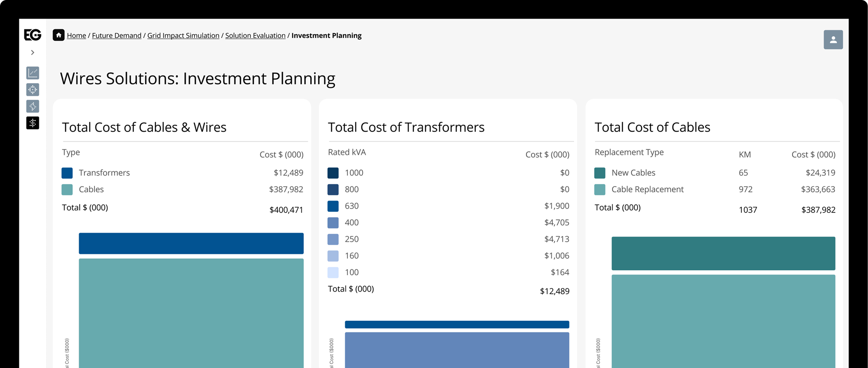Click the 630 kVA cost $1,900

[557, 206]
